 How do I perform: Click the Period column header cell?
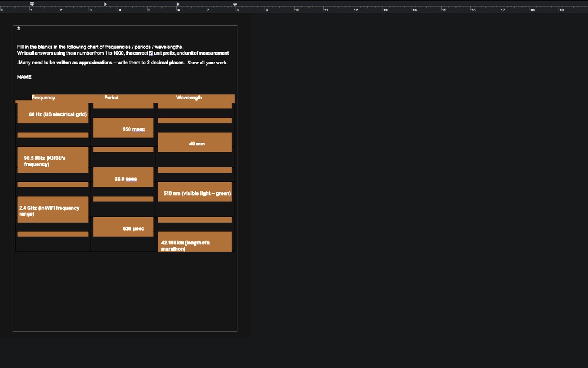111,98
